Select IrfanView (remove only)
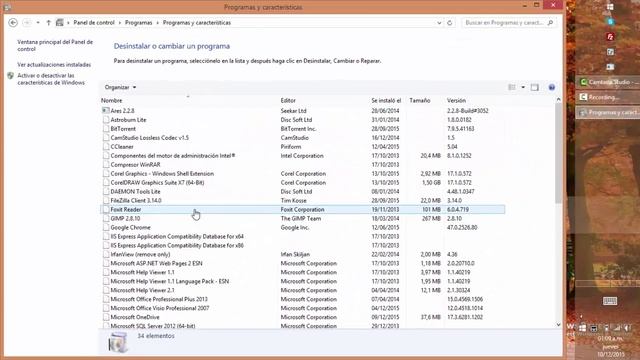The width and height of the screenshot is (640, 360). (302, 254)
